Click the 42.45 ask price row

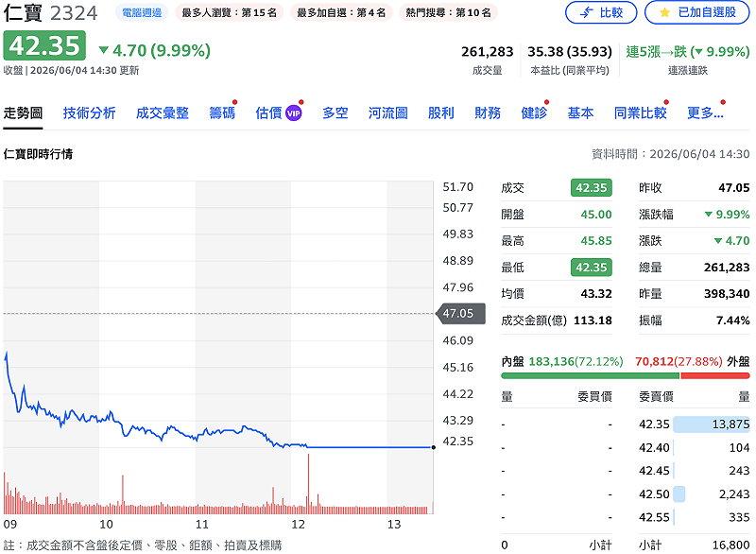click(x=695, y=471)
